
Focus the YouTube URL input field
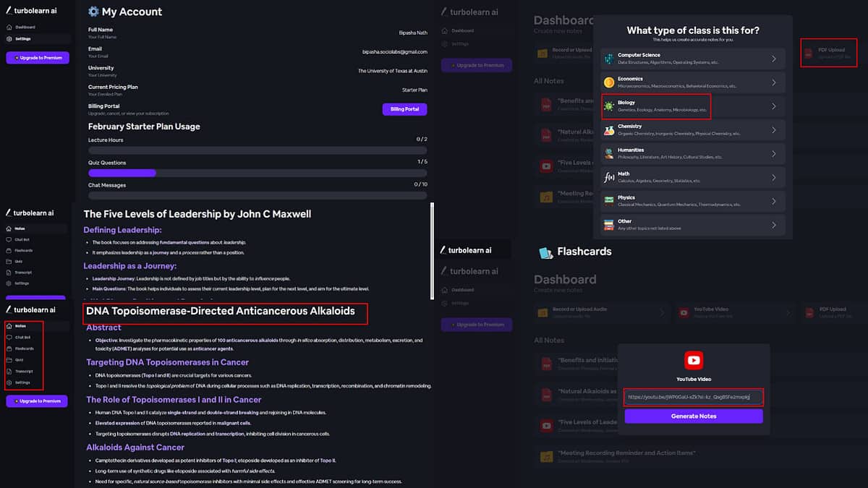tap(694, 397)
